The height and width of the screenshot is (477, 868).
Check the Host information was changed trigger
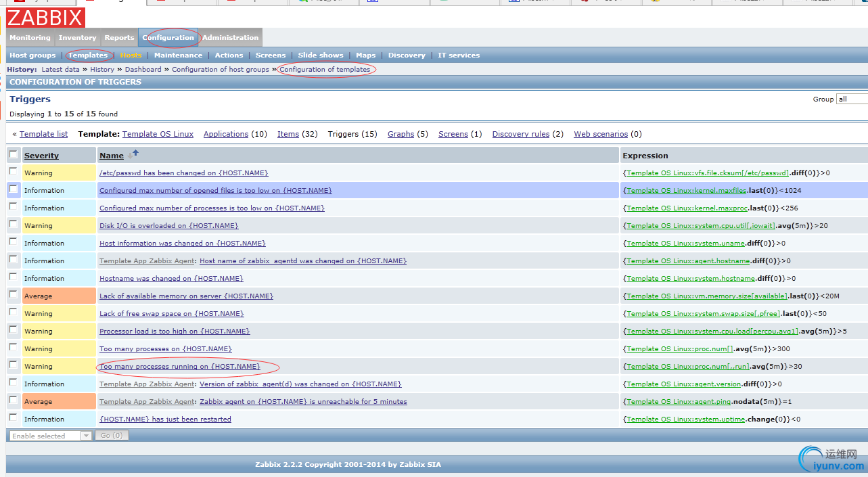14,242
